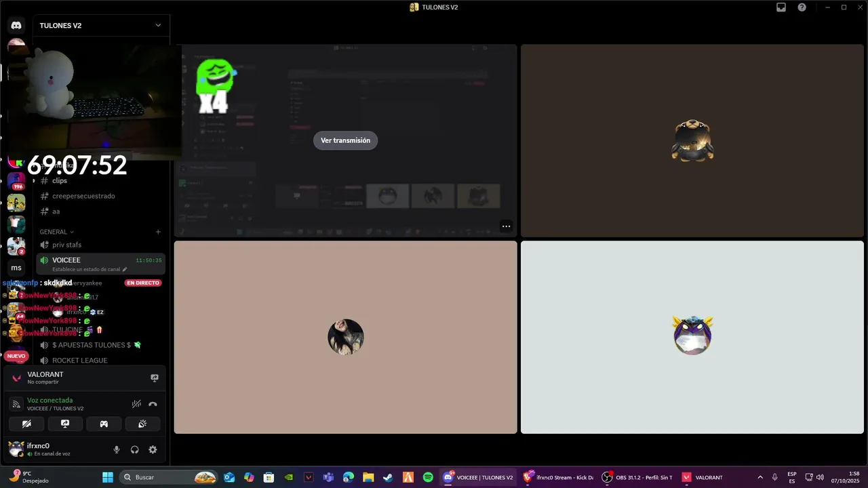Open soundboard button
868x488 pixels.
click(142, 424)
